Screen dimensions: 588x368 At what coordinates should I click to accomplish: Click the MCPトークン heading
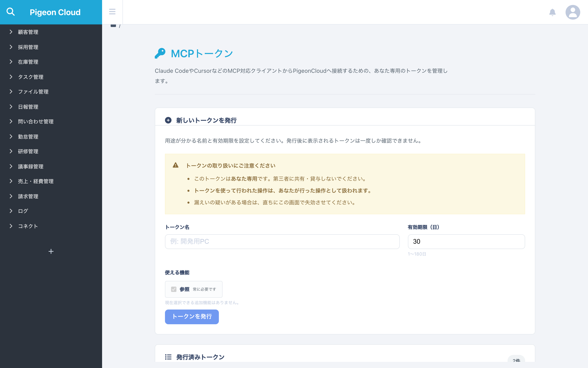(202, 54)
